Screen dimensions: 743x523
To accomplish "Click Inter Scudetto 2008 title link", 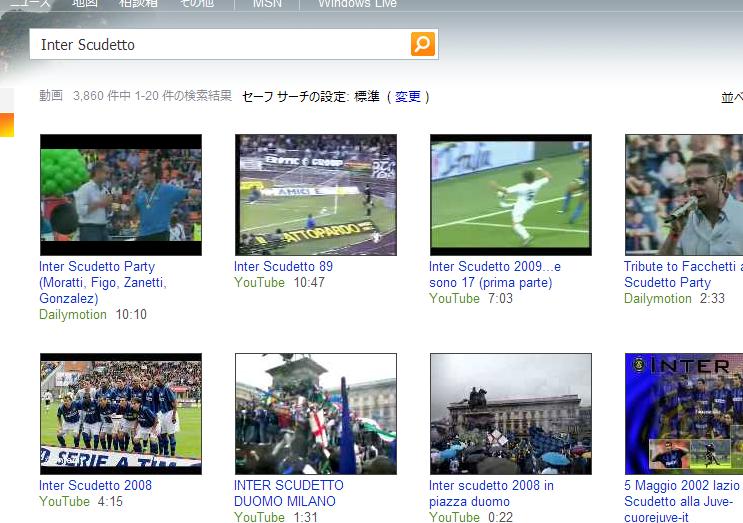I will 95,485.
